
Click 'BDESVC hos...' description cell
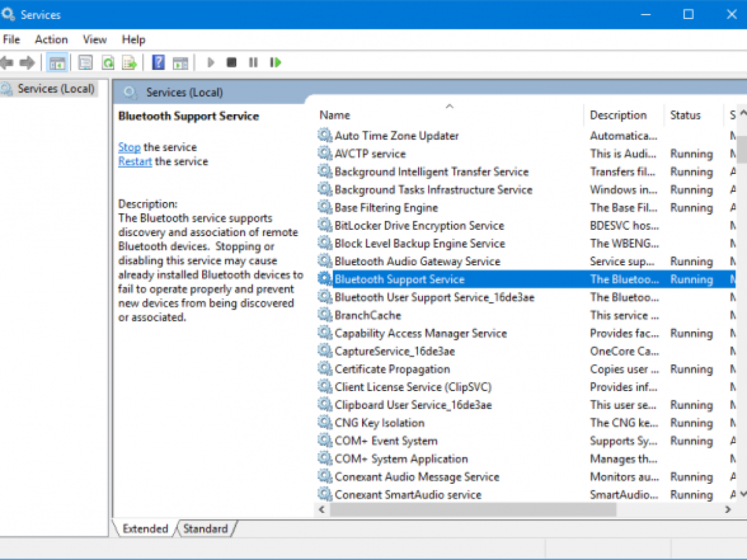coord(623,226)
